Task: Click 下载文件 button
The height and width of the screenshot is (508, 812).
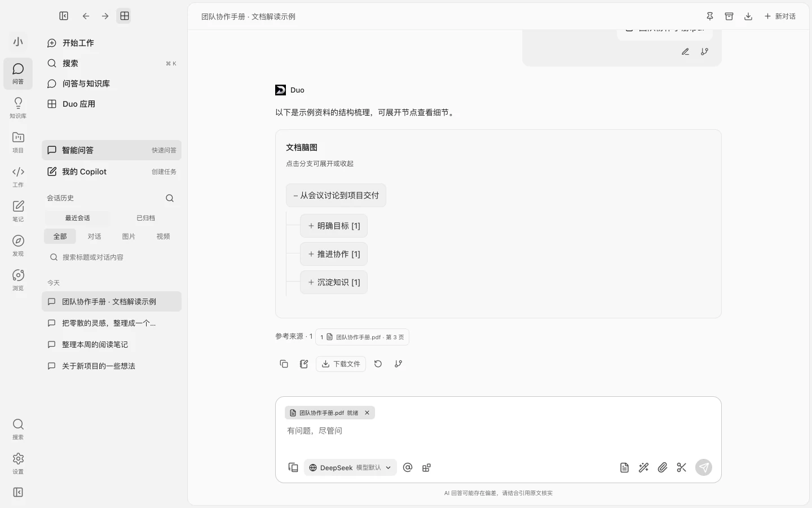Action: [341, 364]
